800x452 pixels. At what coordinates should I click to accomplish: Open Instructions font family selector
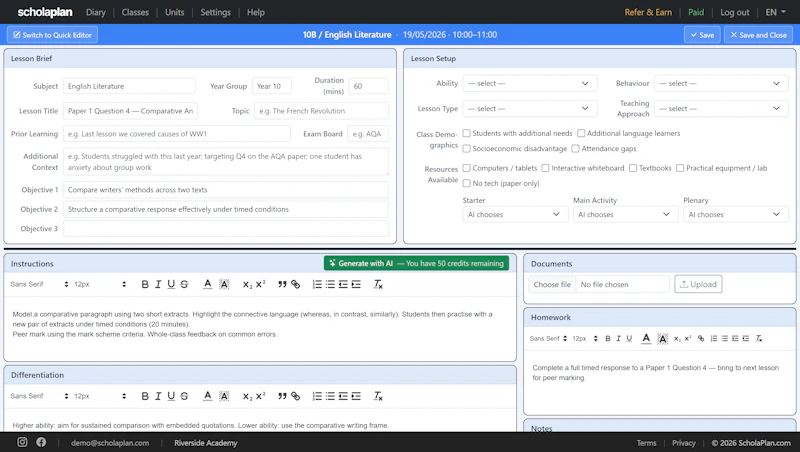coord(39,284)
